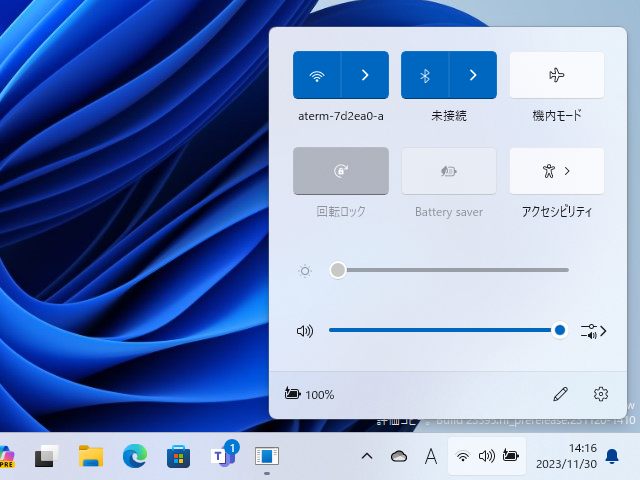Open Copilot preview icon on taskbar
The width and height of the screenshot is (640, 480).
[x=7, y=457]
